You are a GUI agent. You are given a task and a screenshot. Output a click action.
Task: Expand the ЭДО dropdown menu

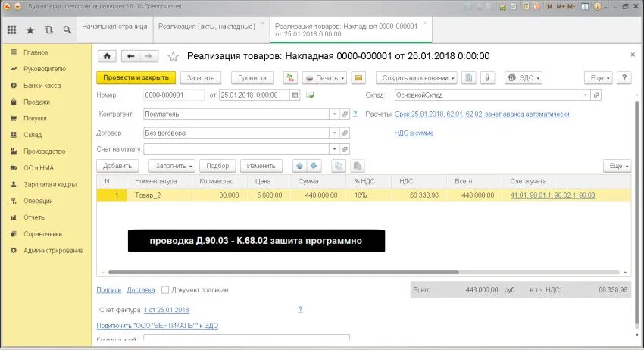click(x=524, y=77)
